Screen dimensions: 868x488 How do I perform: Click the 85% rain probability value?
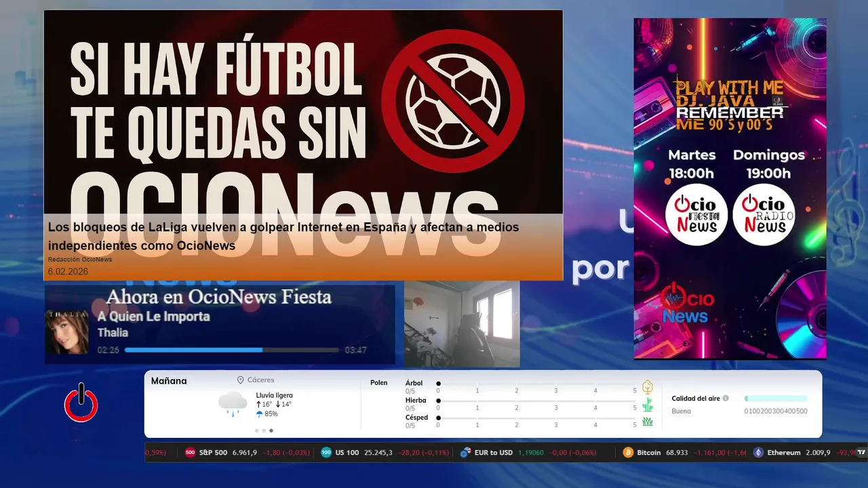pyautogui.click(x=271, y=414)
